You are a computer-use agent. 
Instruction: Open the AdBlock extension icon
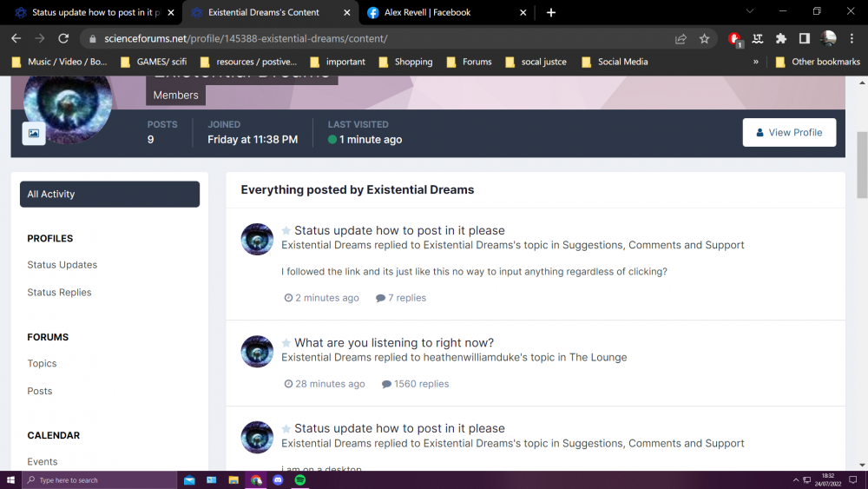pos(734,39)
